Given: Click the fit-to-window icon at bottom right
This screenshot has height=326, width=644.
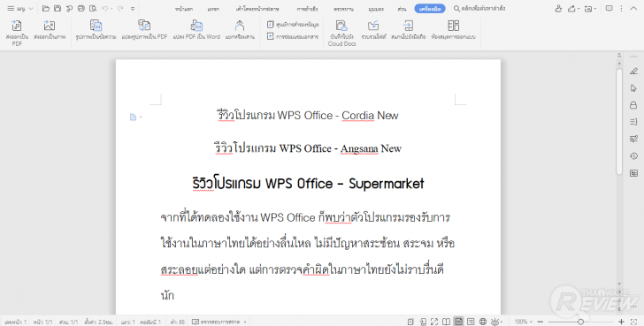Looking at the screenshot, I should pos(633,322).
